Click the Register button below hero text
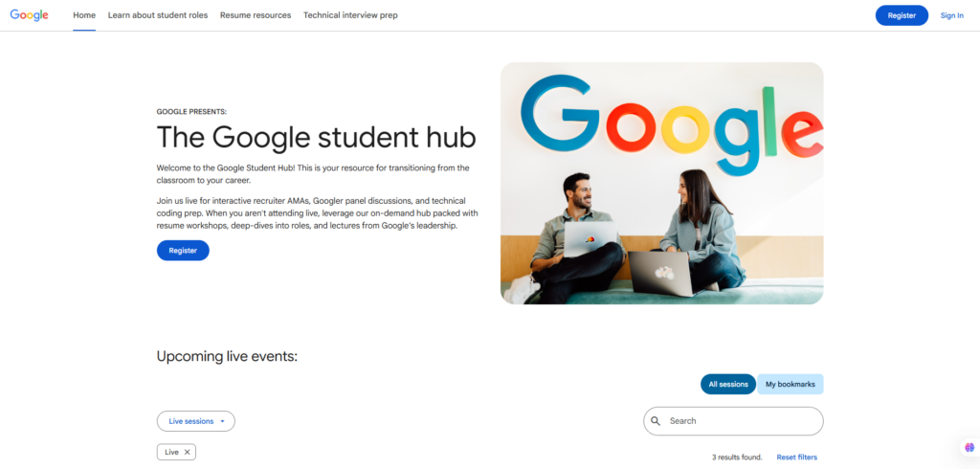The height and width of the screenshot is (469, 980). (183, 250)
